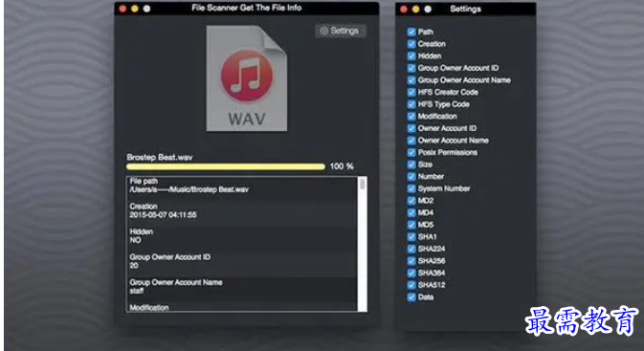The image size is (644, 351).
Task: Click the 100 % progress label
Action: 342,166
